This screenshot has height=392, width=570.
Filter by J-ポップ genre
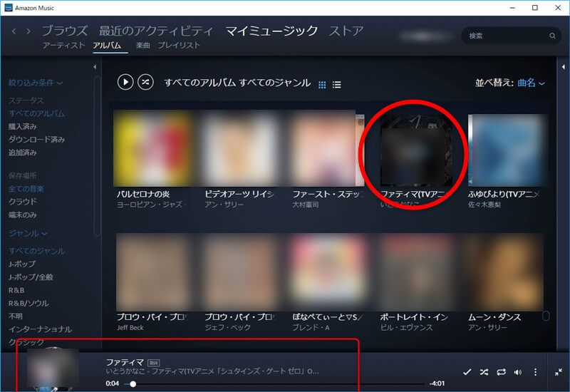point(22,264)
